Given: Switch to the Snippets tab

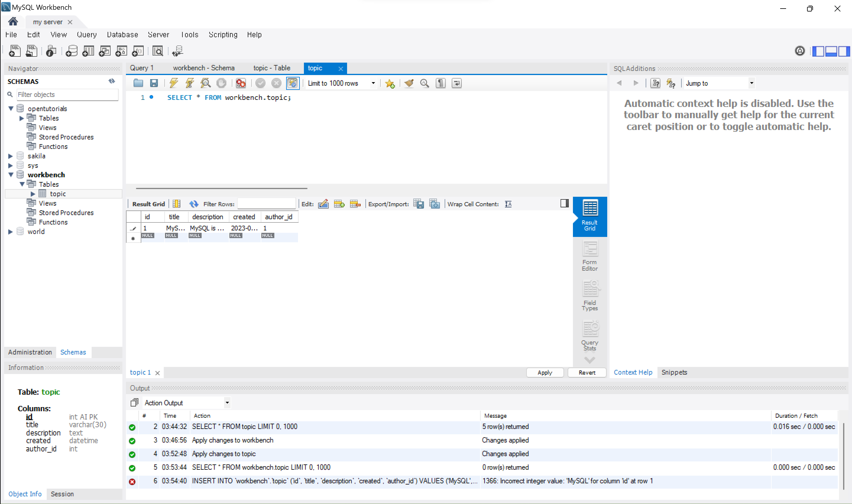Looking at the screenshot, I should (674, 372).
